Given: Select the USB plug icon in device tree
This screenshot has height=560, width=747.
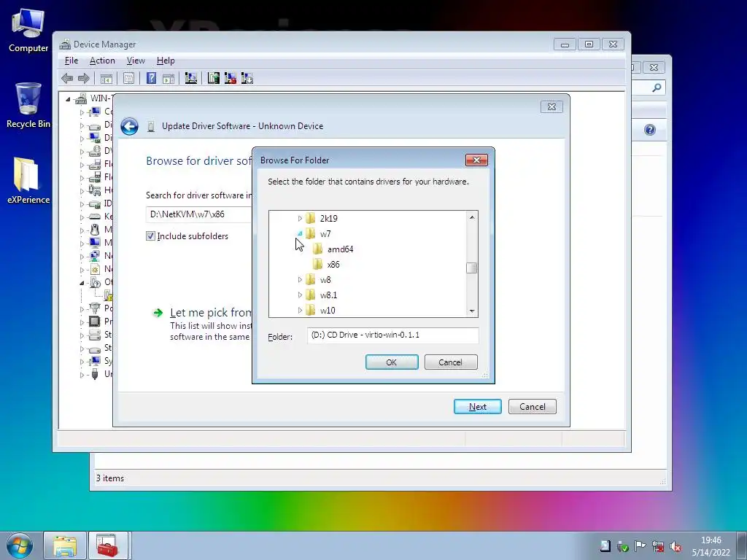Looking at the screenshot, I should (x=95, y=374).
